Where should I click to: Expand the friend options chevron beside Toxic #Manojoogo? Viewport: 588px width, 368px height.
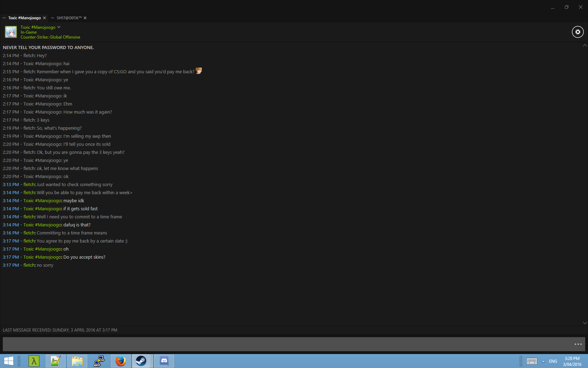coord(59,27)
